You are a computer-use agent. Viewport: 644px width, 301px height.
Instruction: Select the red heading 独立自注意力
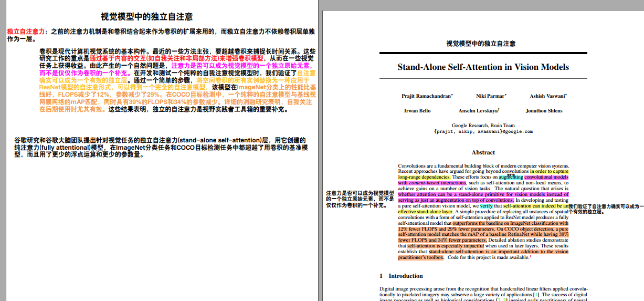pos(26,32)
